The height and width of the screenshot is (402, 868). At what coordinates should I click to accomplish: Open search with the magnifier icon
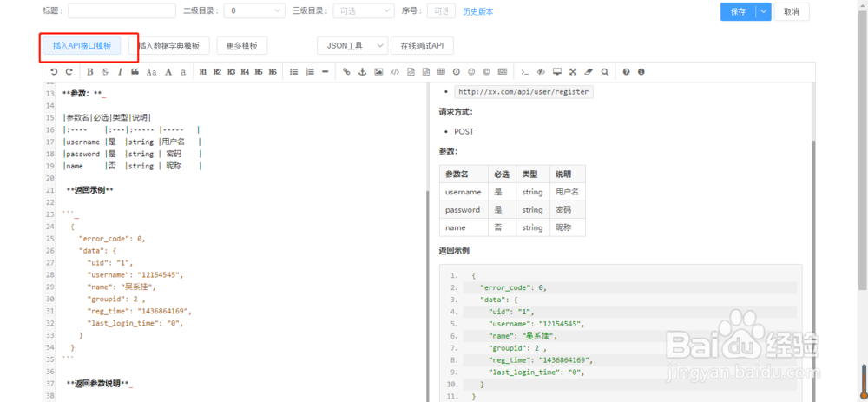pyautogui.click(x=604, y=71)
